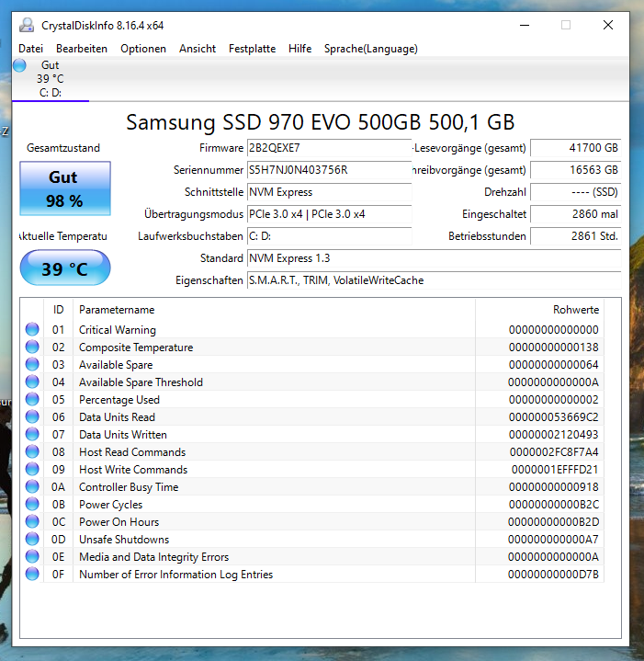
Task: Open the Optionen menu
Action: click(x=143, y=49)
